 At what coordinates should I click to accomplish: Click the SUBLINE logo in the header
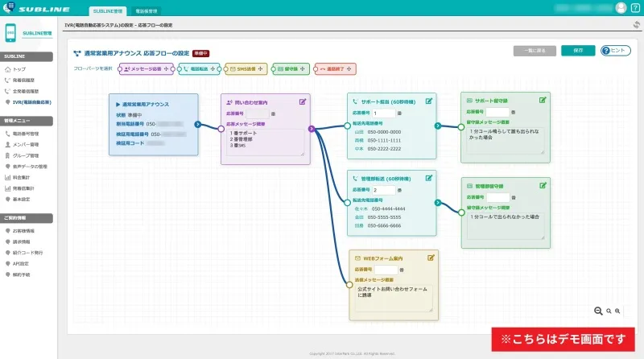tap(36, 8)
